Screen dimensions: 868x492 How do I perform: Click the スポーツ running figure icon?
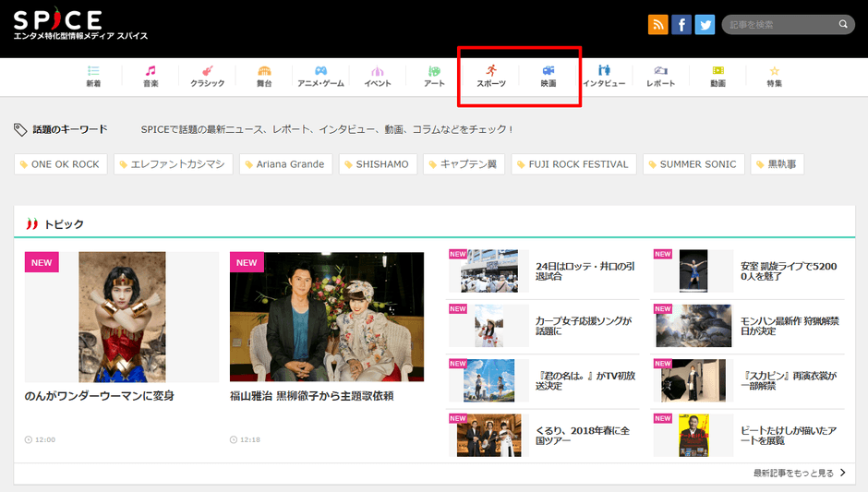point(491,70)
